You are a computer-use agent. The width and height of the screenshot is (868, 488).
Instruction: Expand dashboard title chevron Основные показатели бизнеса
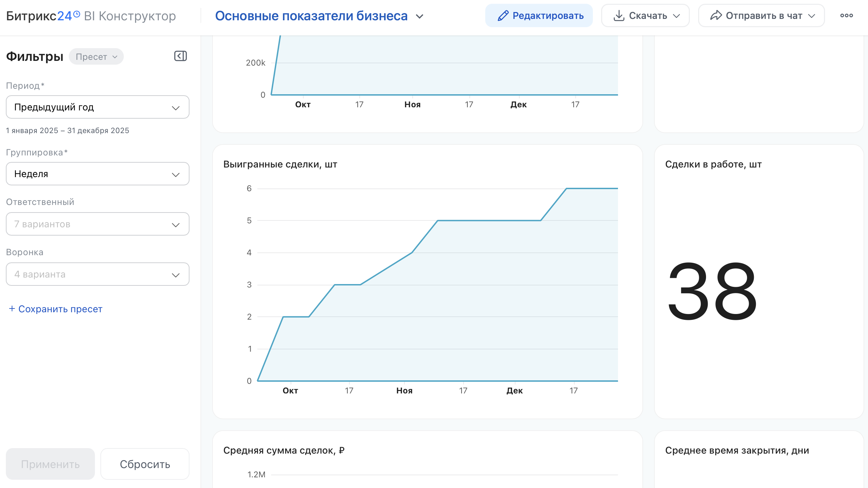click(x=419, y=16)
